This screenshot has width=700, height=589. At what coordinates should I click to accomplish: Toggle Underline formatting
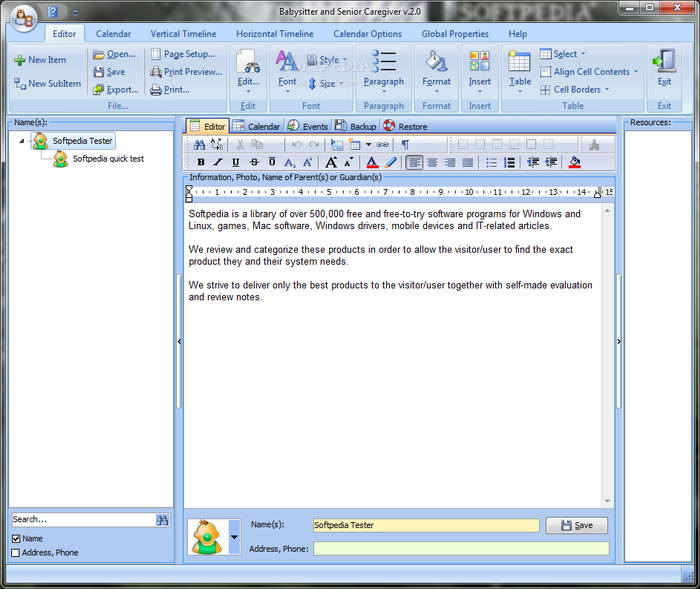coord(236,163)
